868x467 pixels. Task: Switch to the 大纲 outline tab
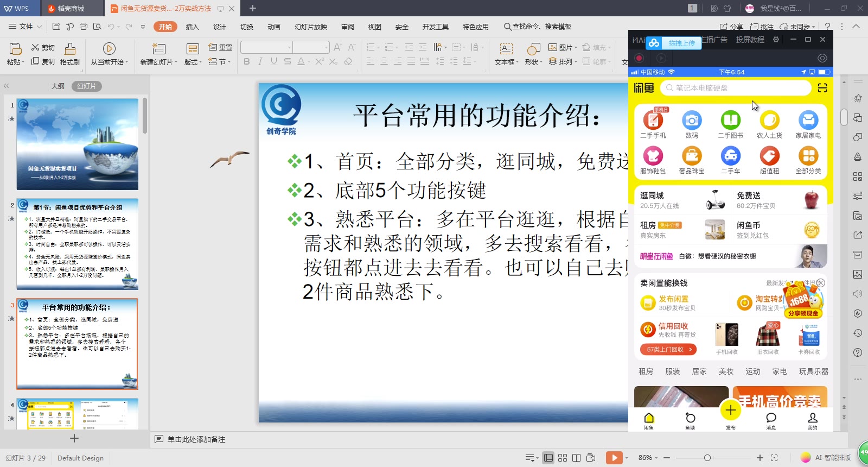(x=58, y=86)
